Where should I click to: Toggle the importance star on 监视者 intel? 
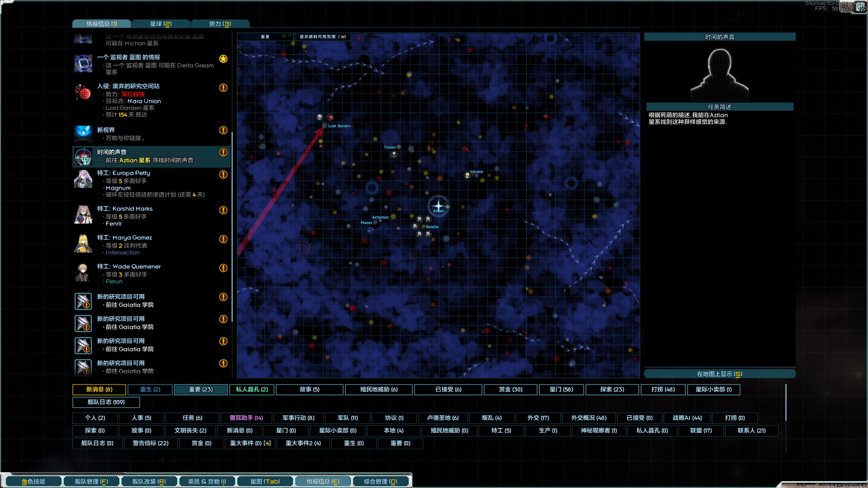[x=222, y=59]
